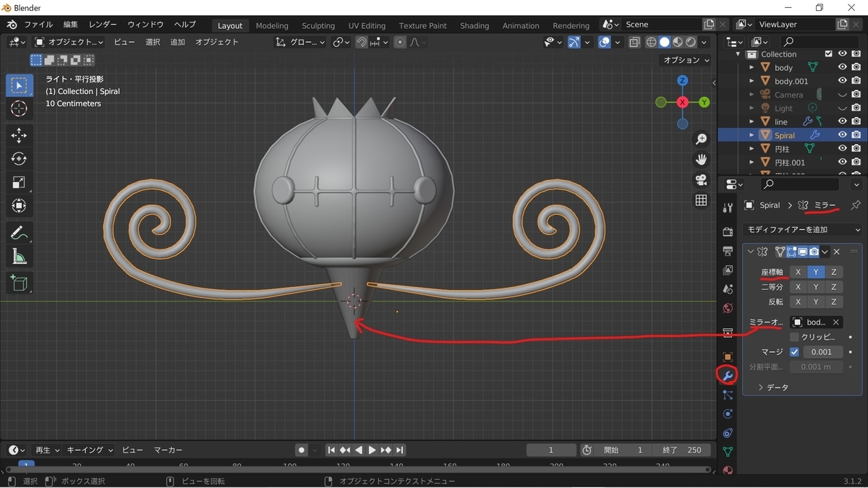Screen dimensions: 868x488
Task: Collapse the mirror modifier panel
Action: pos(751,252)
